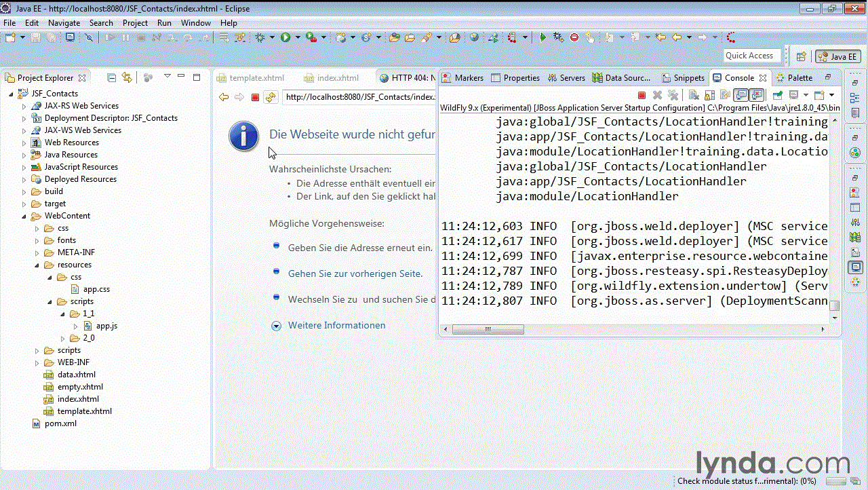Open the Run dropdown arrow next to the green play icon
This screenshot has height=490, width=868.
pyautogui.click(x=298, y=37)
